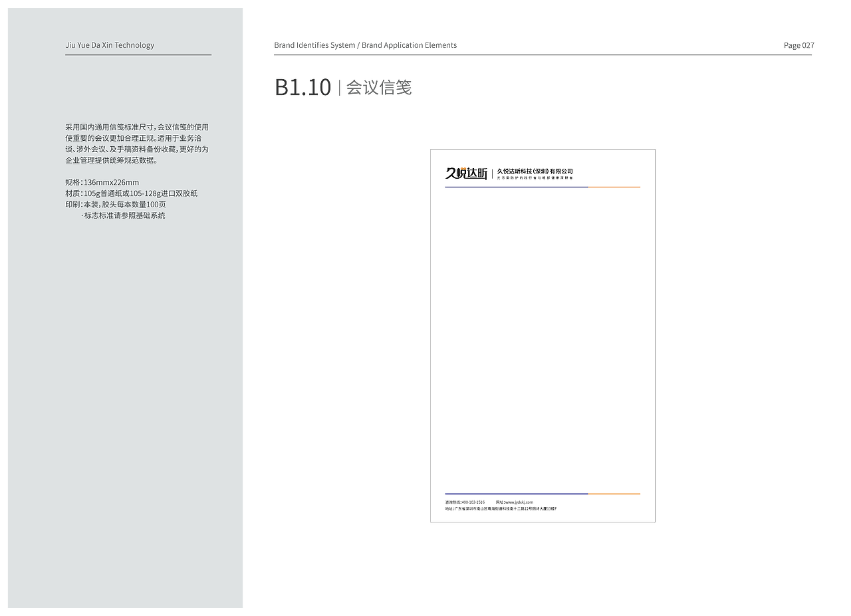Click the blank writing area of the letterhead
Viewport: 851px width, 616px height.
543,339
